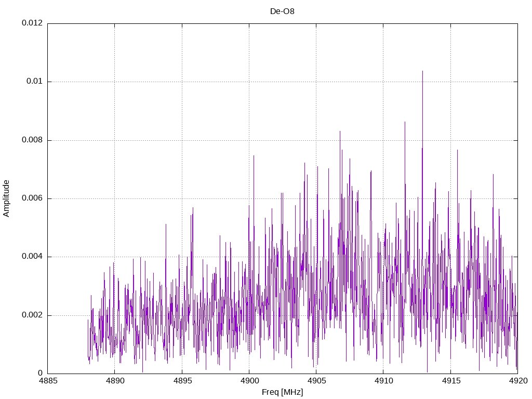Click the 0 y-axis tick label

pyautogui.click(x=40, y=373)
